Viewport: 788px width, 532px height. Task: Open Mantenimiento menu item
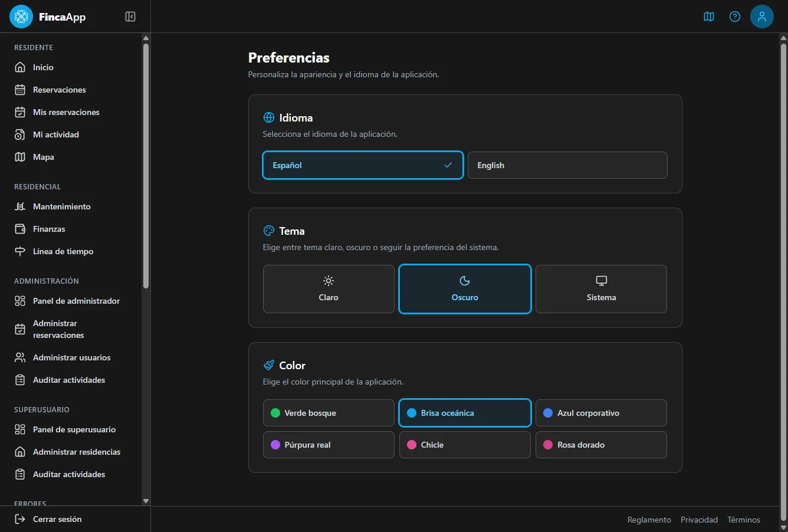71,206
